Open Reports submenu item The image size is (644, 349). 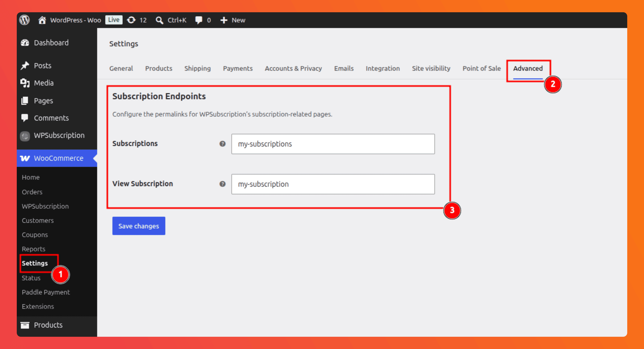pos(34,249)
